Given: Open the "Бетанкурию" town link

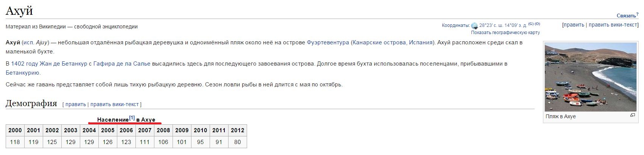Looking at the screenshot, I should [23, 73].
